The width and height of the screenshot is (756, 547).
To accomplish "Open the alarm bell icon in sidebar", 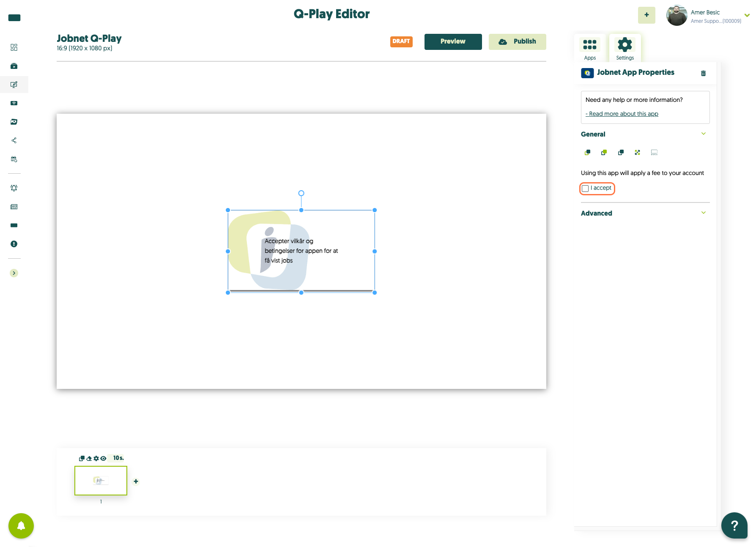I will click(x=14, y=188).
